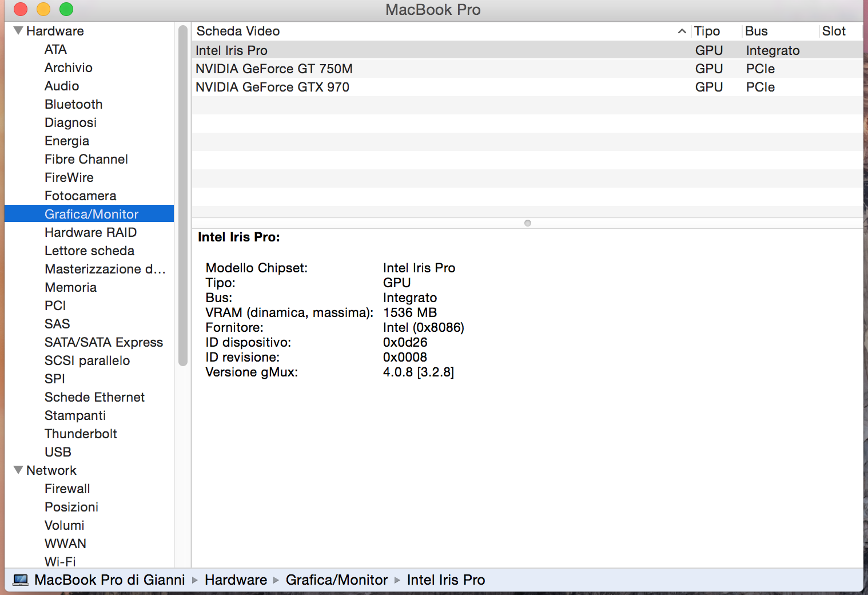Collapse the Hardware section triangle
The height and width of the screenshot is (595, 868).
18,30
